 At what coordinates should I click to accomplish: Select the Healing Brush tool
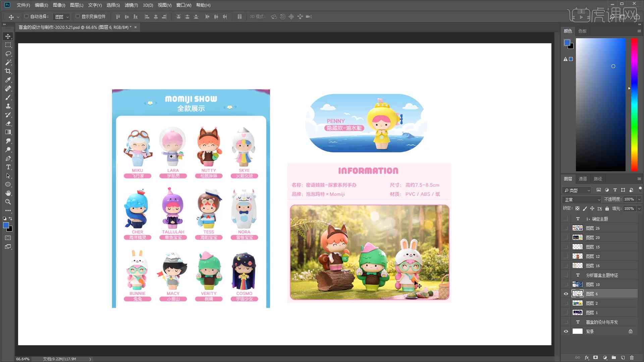click(x=8, y=88)
